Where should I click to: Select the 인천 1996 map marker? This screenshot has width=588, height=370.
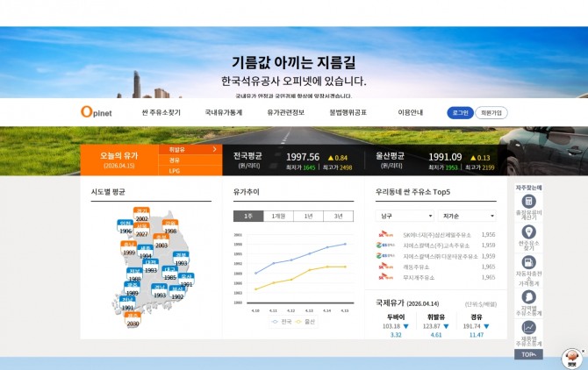[125, 227]
